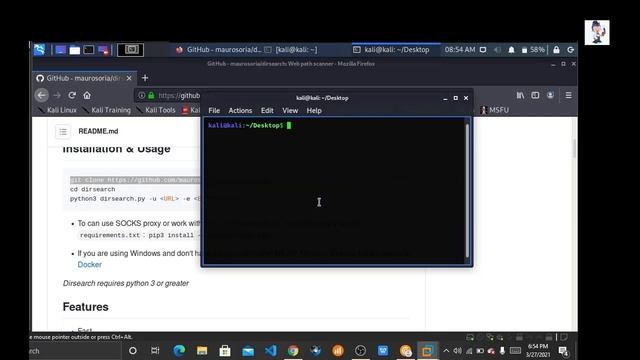Viewport: 640px width, 360px height.
Task: Open the file manager icon in Kali panel
Action: pyautogui.click(x=75, y=50)
